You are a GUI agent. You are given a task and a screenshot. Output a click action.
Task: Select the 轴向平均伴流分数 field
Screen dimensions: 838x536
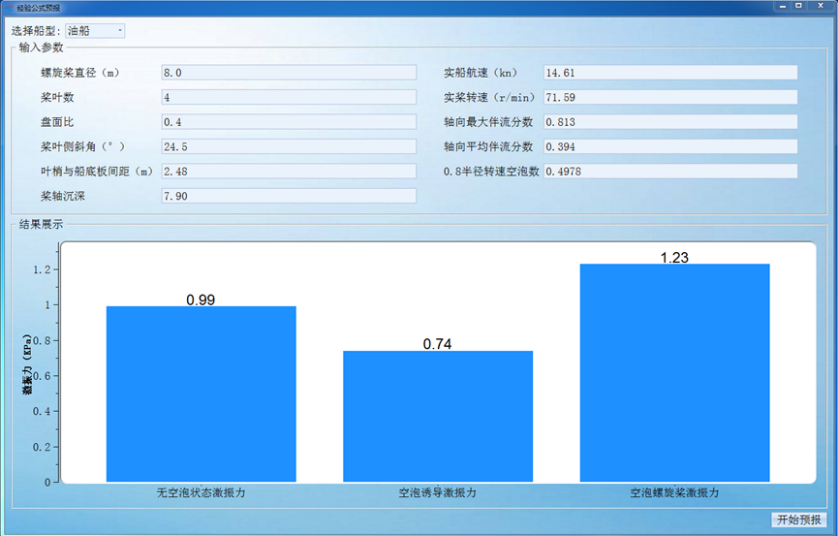click(669, 146)
